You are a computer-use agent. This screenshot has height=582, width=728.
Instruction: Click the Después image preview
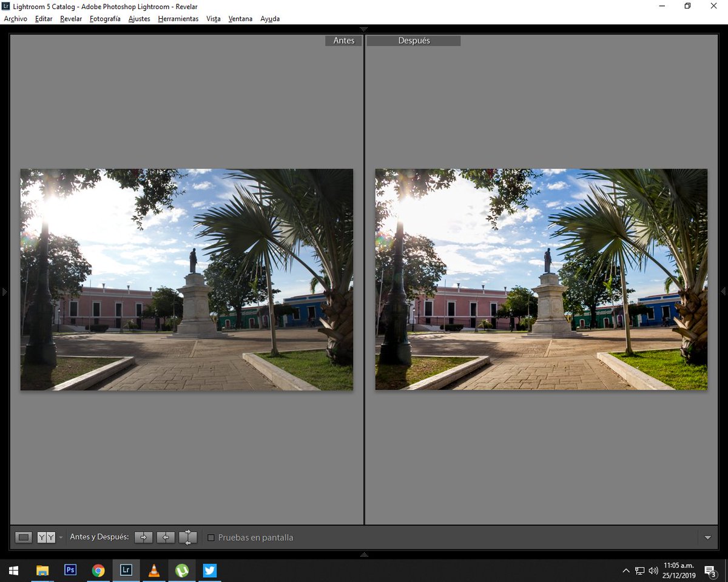tap(541, 279)
